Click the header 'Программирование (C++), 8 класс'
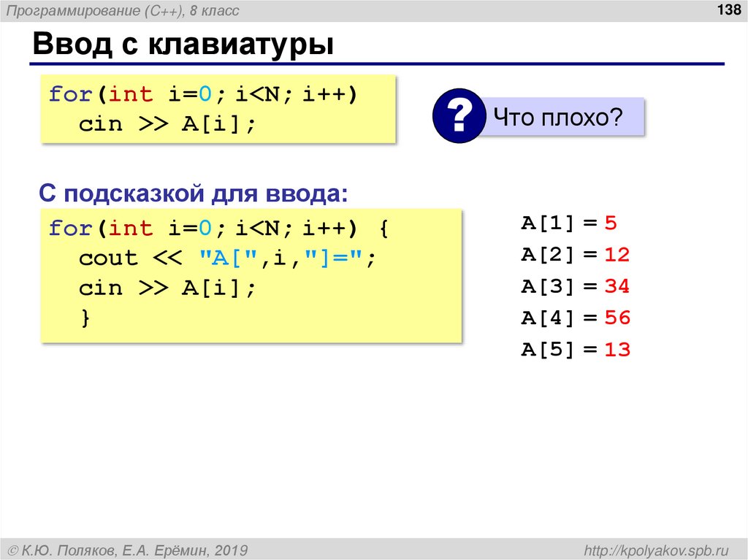Viewport: 748px width, 560px height. [x=123, y=10]
